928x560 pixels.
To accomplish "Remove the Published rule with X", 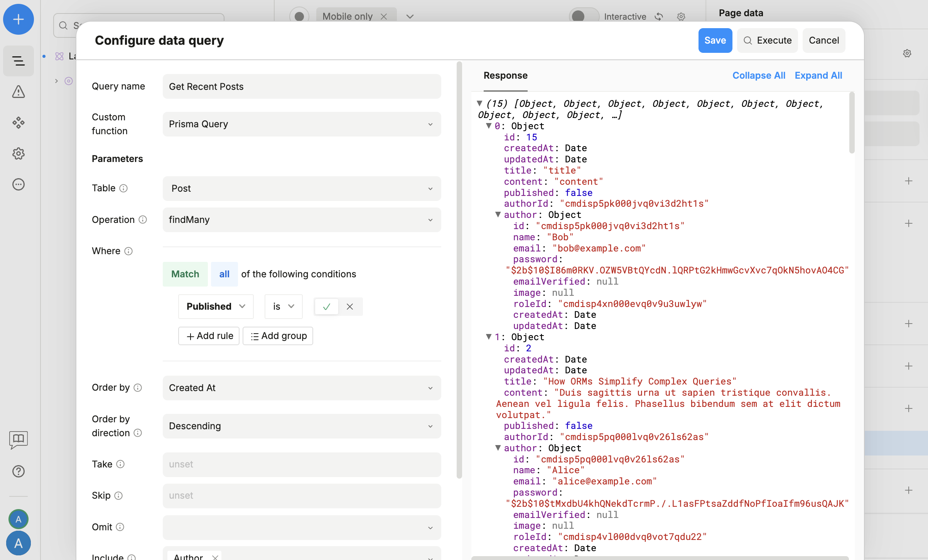I will click(x=350, y=307).
